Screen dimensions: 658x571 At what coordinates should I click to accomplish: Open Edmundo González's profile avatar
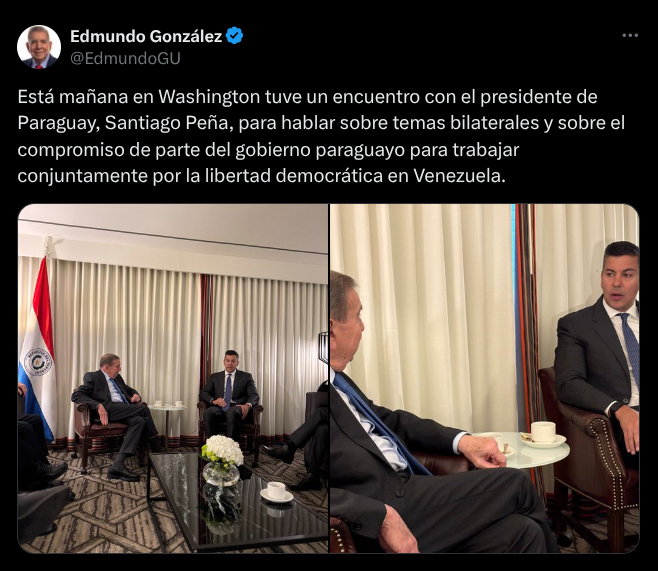pyautogui.click(x=39, y=47)
